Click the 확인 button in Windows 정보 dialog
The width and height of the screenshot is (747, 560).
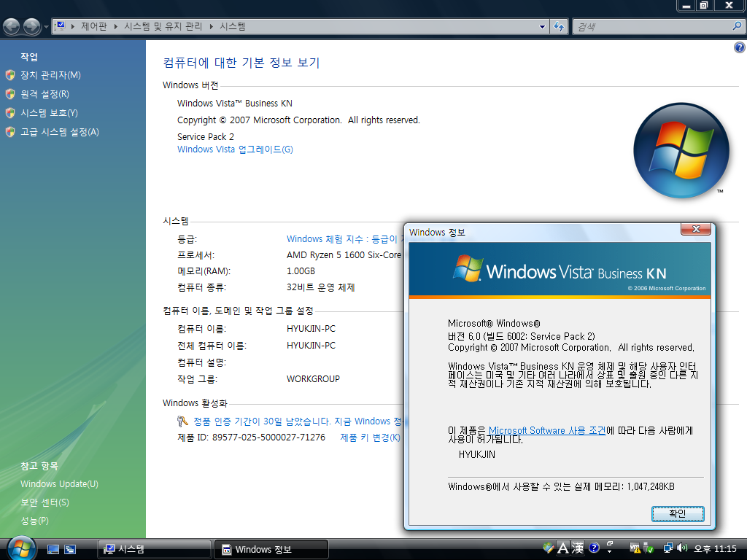678,514
